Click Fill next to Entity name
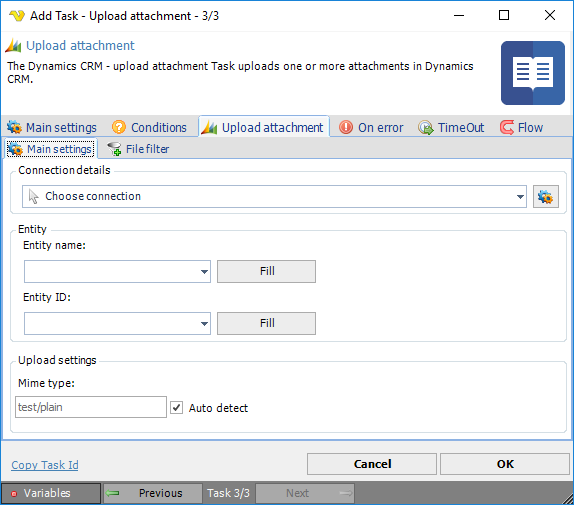The width and height of the screenshot is (574, 505). click(266, 272)
